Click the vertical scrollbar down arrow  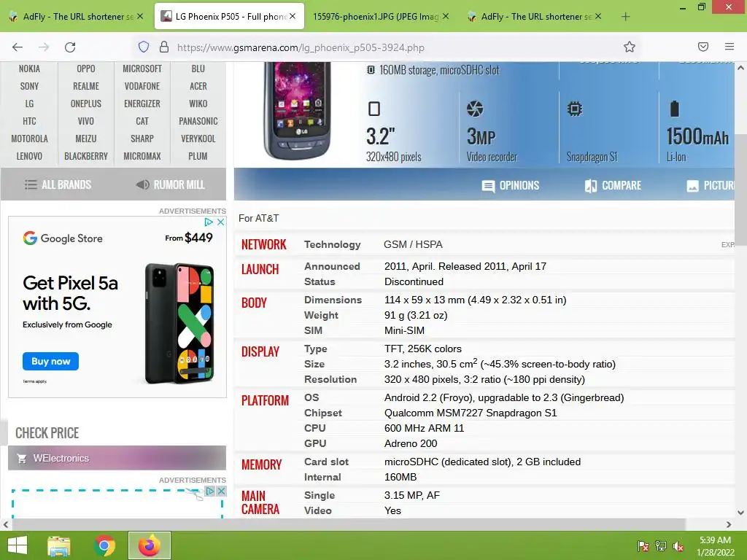[741, 513]
